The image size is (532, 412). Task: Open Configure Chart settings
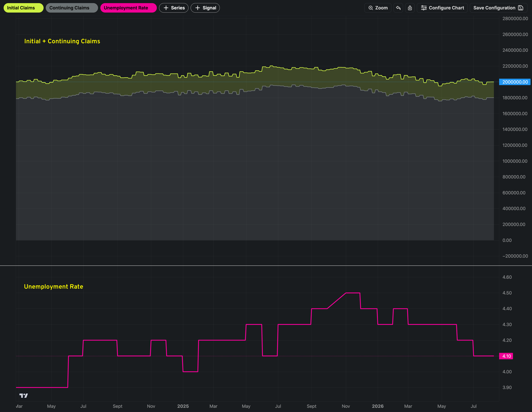point(442,8)
